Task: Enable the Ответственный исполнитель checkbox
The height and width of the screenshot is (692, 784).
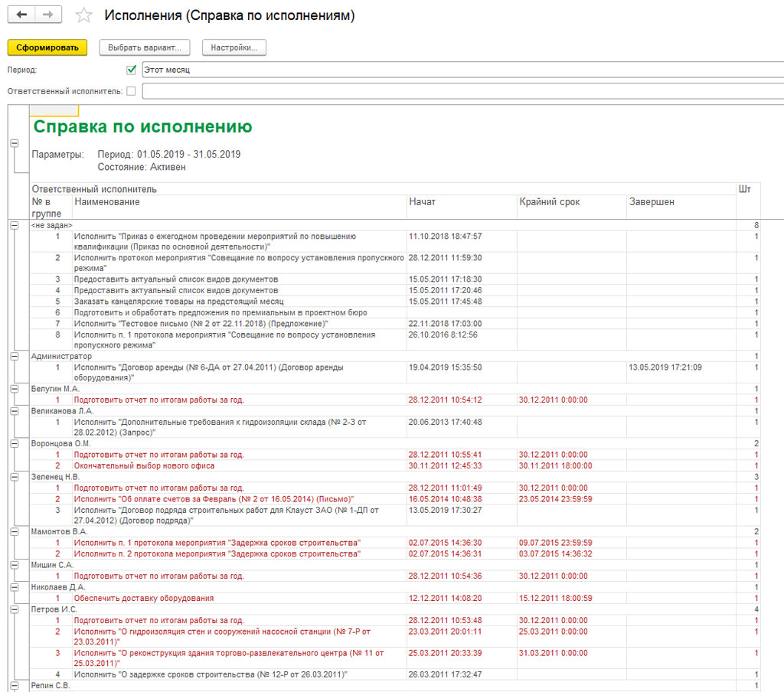Action: point(131,91)
